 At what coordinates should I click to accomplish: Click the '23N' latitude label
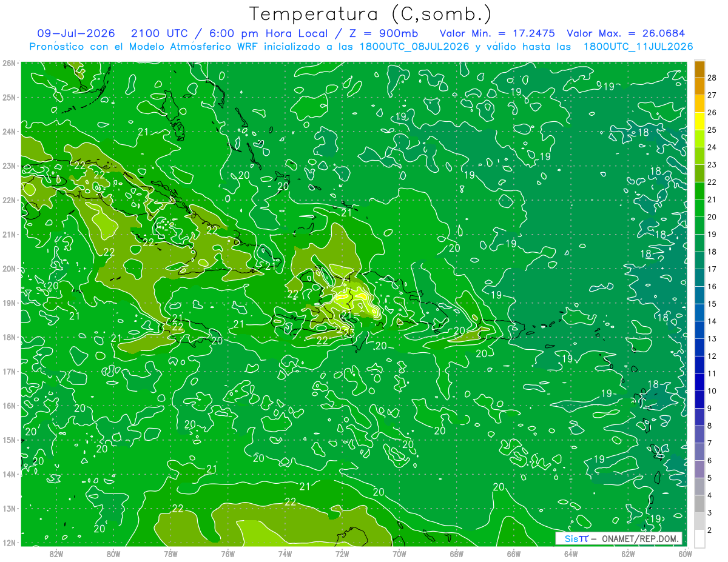click(x=9, y=166)
